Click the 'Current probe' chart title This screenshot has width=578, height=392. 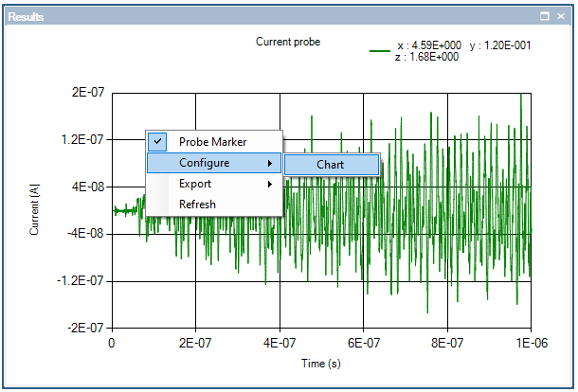tap(288, 42)
